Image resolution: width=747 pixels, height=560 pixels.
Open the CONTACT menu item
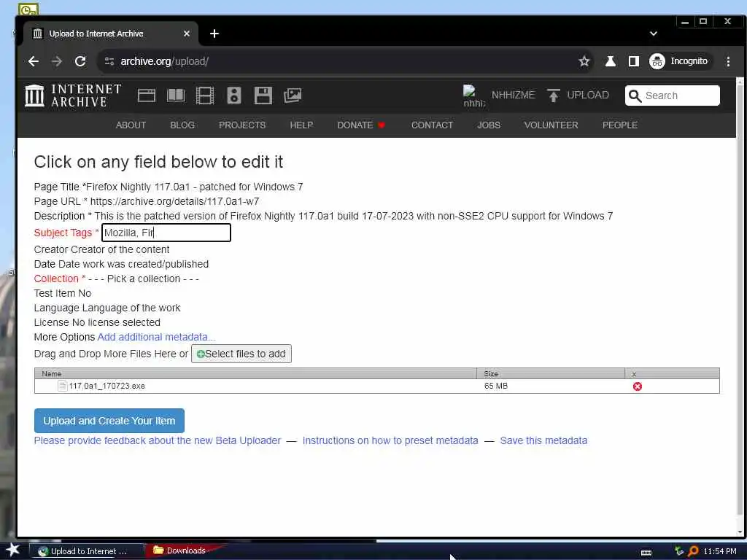pyautogui.click(x=432, y=125)
